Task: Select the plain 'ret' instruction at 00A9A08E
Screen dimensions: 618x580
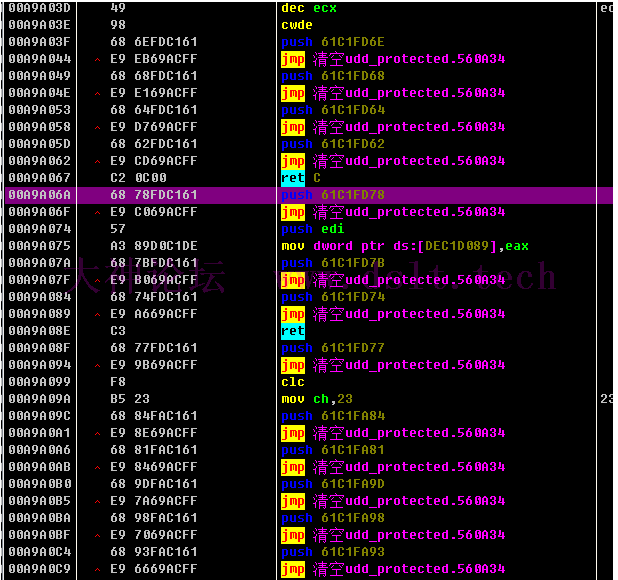Action: (x=293, y=331)
